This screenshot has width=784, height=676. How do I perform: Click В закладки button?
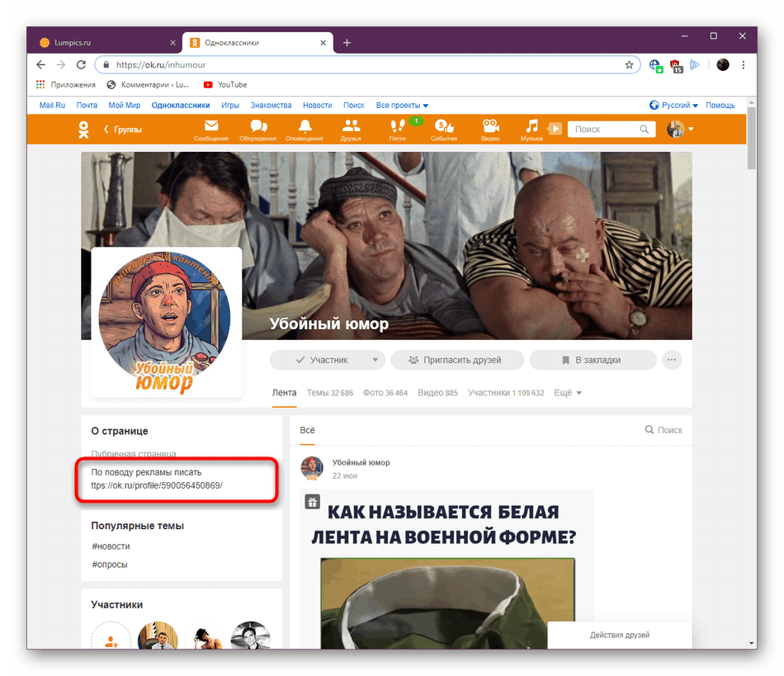[x=593, y=360]
